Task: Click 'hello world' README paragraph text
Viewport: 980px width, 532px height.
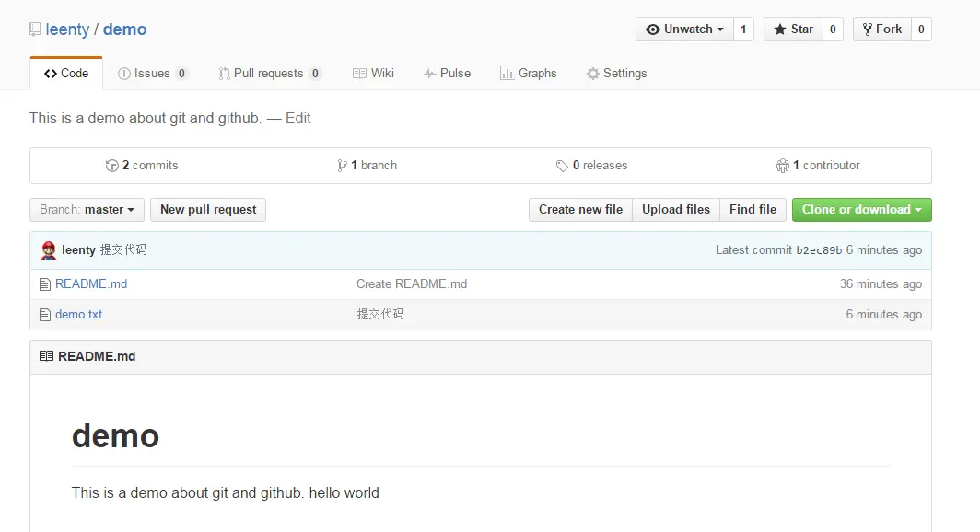Action: tap(344, 493)
